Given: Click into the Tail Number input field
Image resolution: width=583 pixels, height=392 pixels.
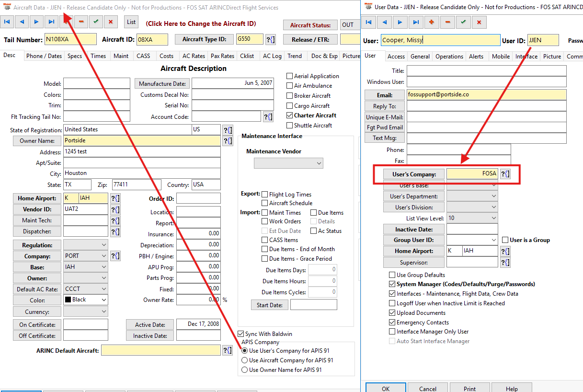Looking at the screenshot, I should (x=70, y=40).
